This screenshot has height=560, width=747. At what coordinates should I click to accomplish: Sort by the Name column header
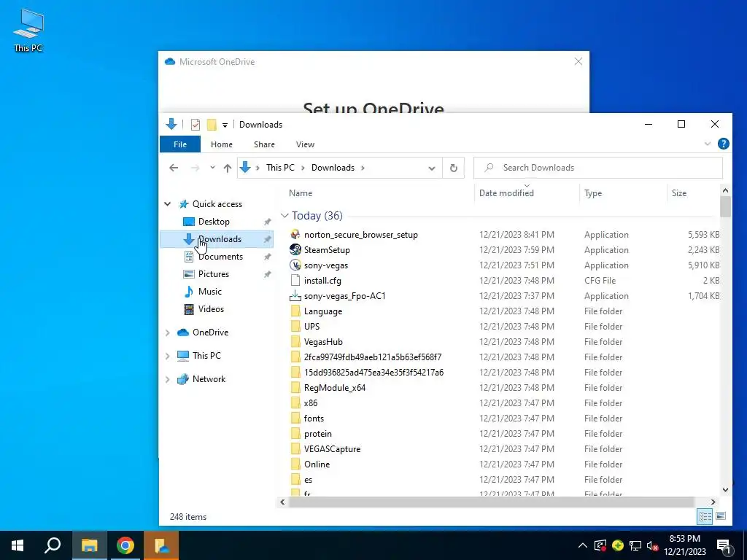(300, 192)
